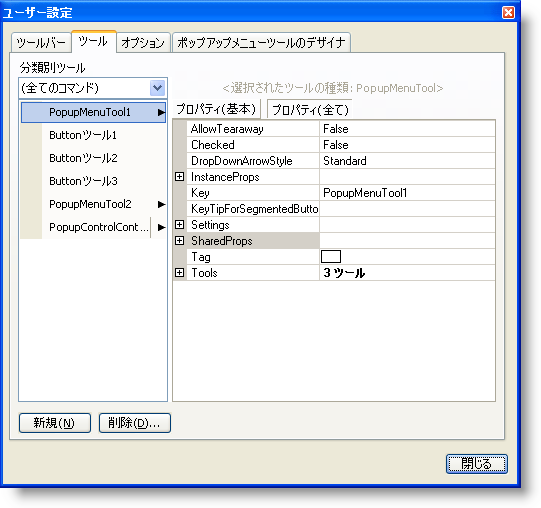Click the Standard value of DropDownArrowStyle
Image resolution: width=541 pixels, height=508 pixels.
coord(345,161)
